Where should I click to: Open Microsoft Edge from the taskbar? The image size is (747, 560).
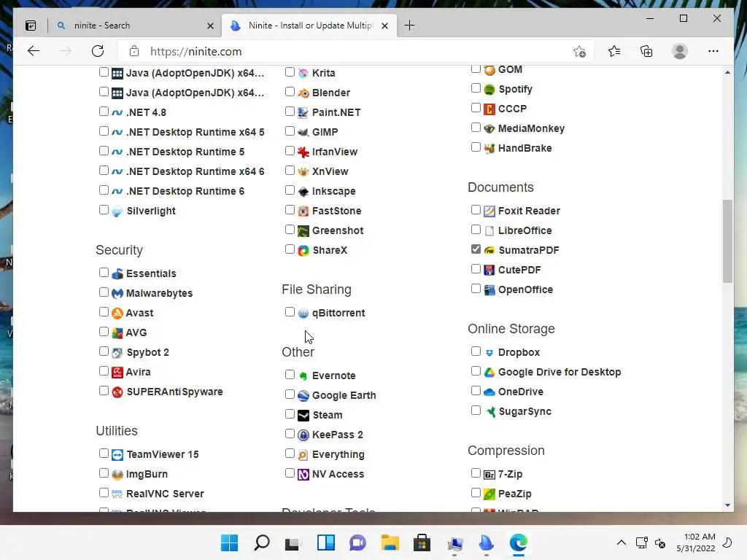pyautogui.click(x=519, y=542)
